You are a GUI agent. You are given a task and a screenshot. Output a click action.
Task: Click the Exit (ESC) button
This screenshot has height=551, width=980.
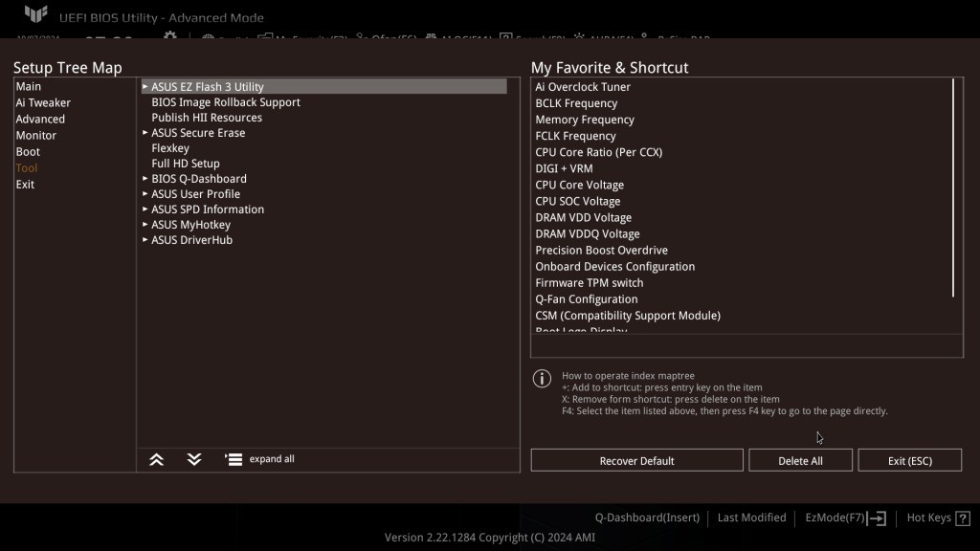(x=909, y=460)
